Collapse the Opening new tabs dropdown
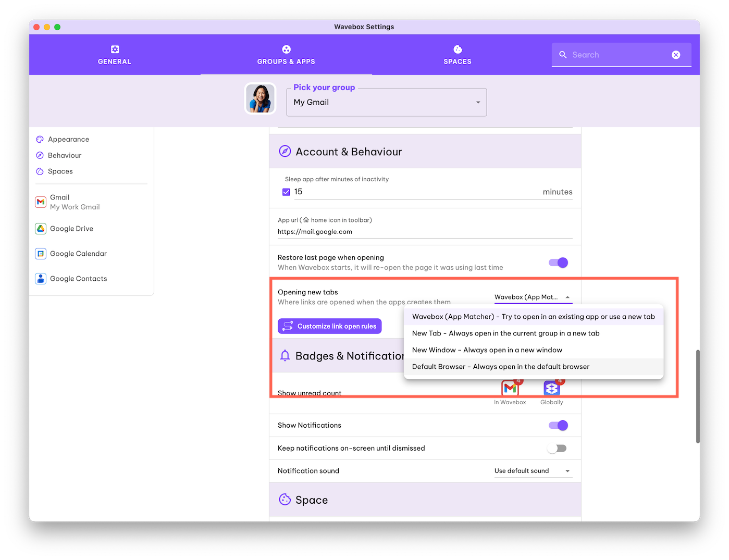 [533, 297]
